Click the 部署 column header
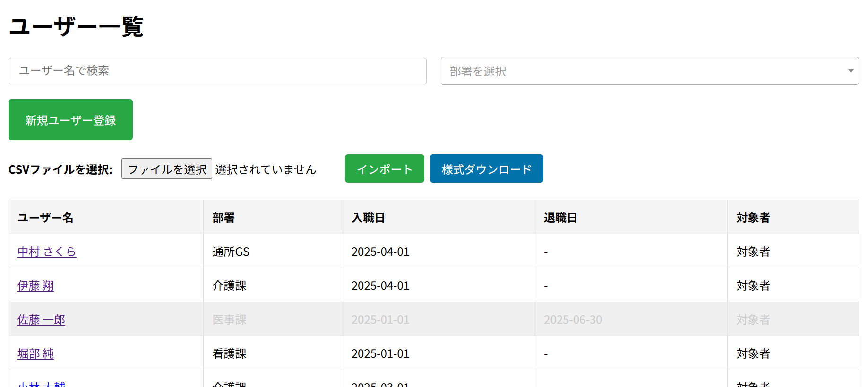Viewport: 868px width, 387px height. coord(223,218)
